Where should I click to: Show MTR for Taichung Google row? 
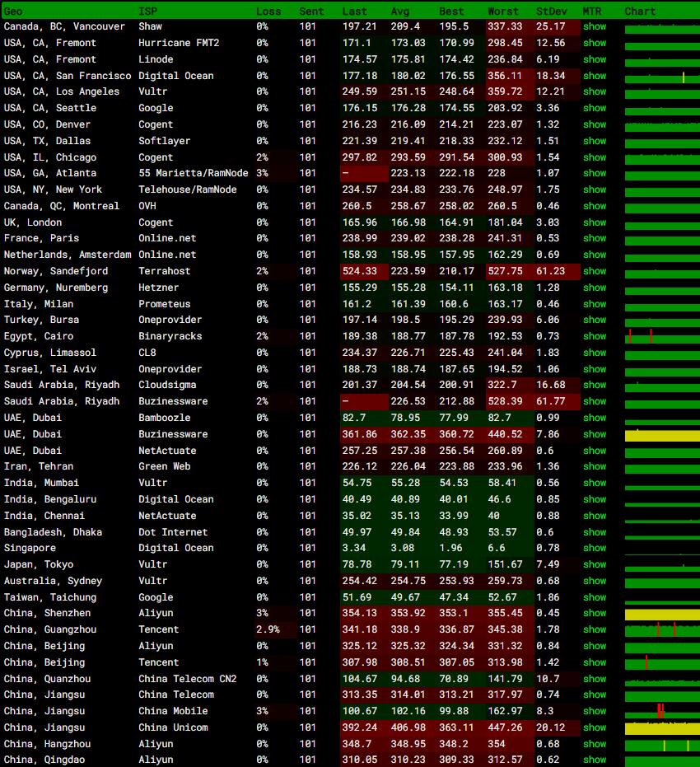click(595, 597)
